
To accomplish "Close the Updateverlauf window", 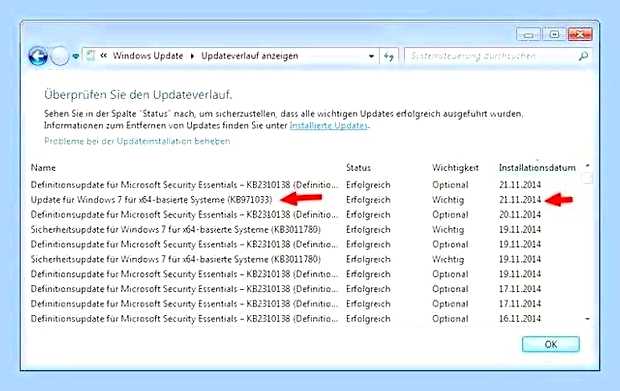I will 580,34.
